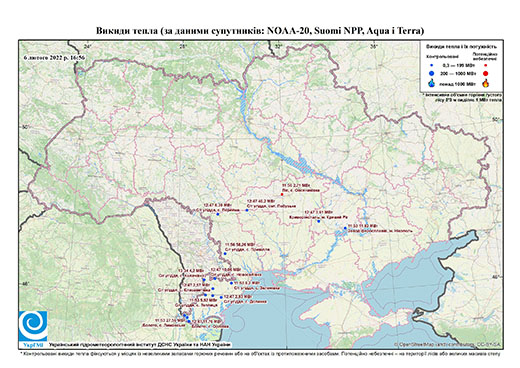Click the small red dot in legend
520x368 pixels.
[x=485, y=66]
